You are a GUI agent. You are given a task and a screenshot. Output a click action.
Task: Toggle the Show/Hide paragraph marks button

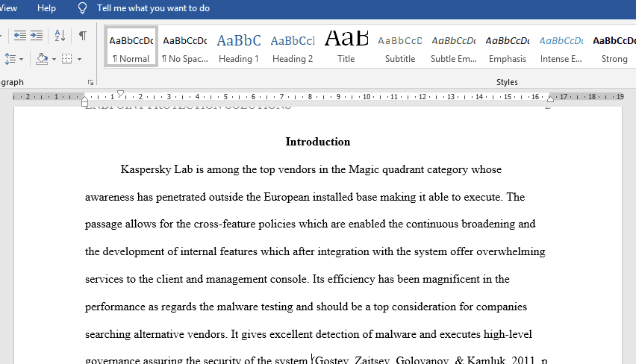click(82, 36)
